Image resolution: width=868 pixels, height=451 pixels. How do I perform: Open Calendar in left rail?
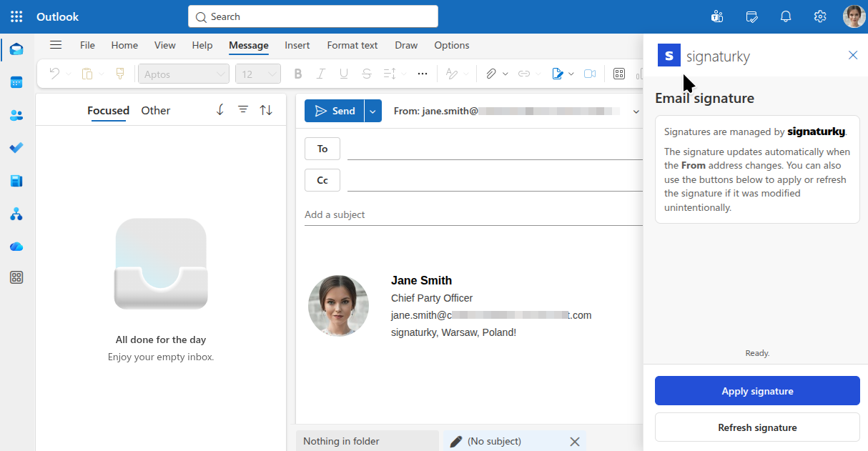(x=16, y=82)
